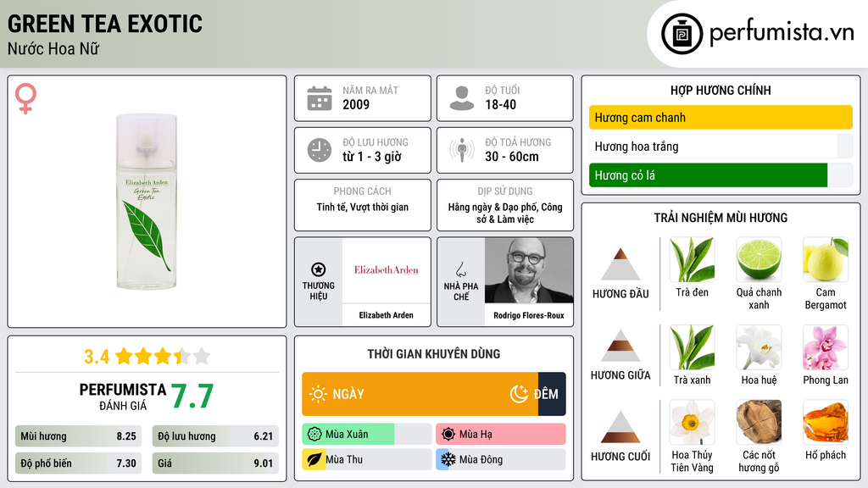Image resolution: width=868 pixels, height=488 pixels.
Task: Click the Rodrigo Flores-Roux portrait photo
Action: [x=529, y=270]
